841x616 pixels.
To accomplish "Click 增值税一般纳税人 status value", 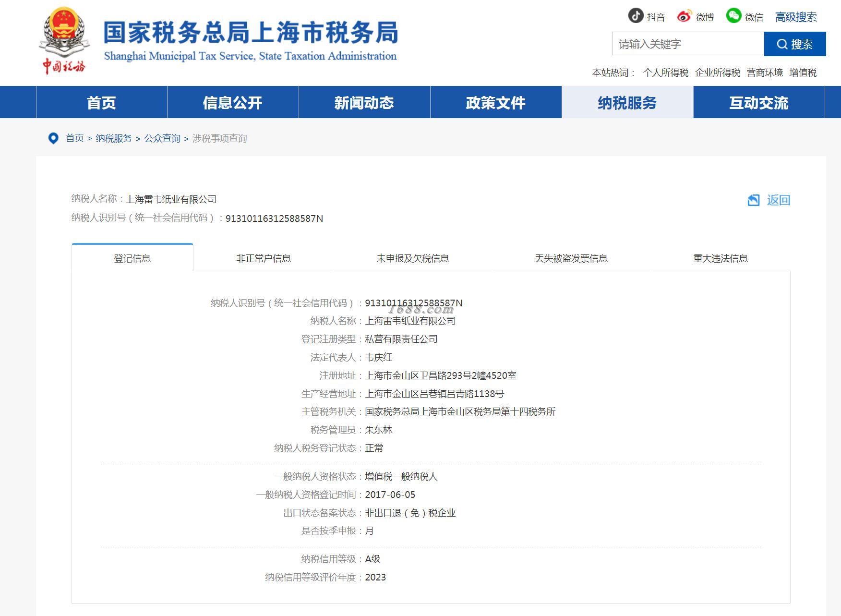I will pos(401,476).
